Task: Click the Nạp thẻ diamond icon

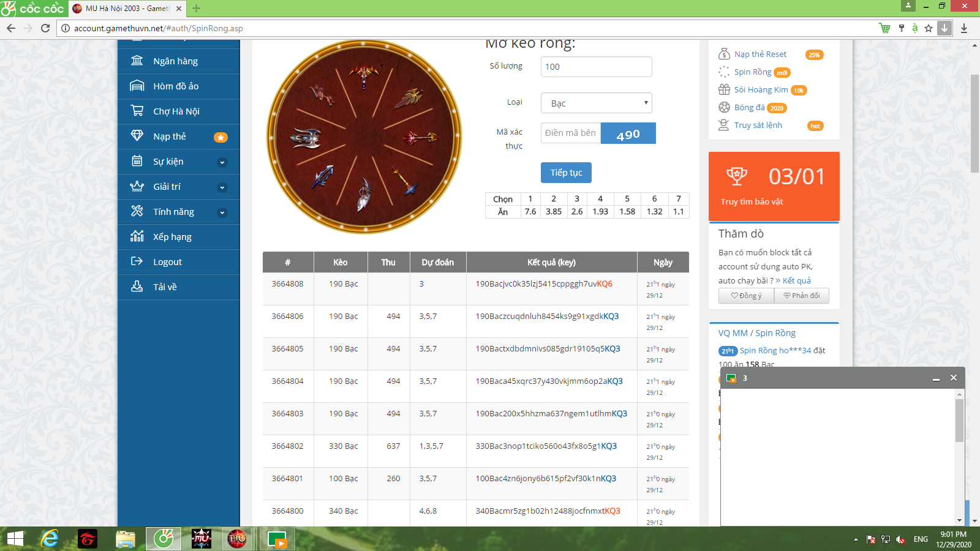Action: tap(137, 136)
